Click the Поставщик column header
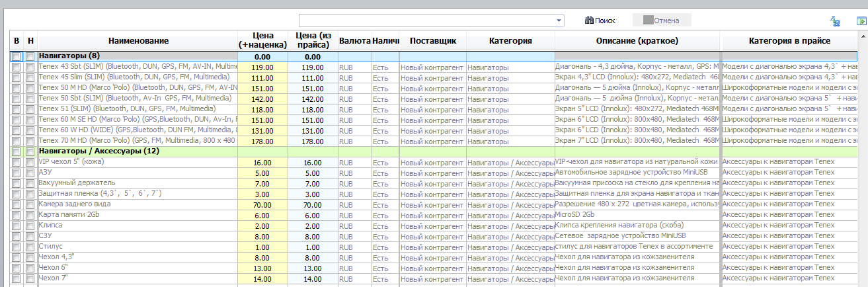Screen dimensions: 868x287 coord(433,41)
